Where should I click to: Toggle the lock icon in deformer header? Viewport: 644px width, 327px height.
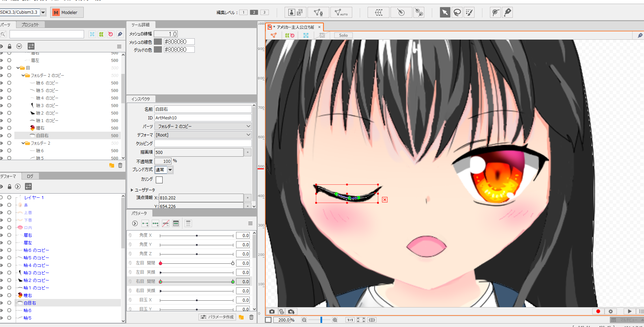point(10,186)
